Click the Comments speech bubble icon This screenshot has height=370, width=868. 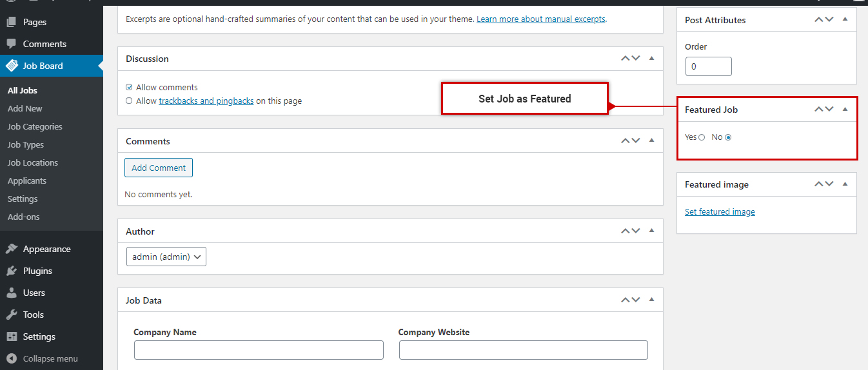12,44
